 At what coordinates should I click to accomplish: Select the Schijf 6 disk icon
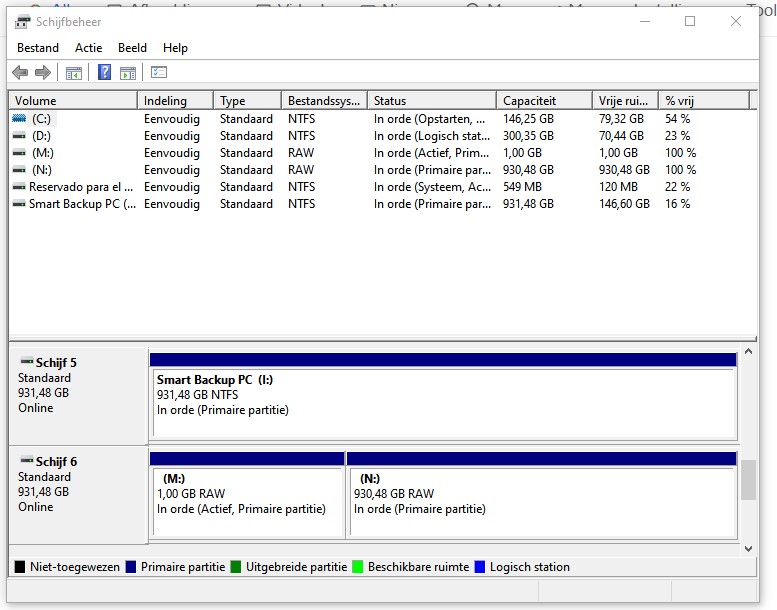click(26, 461)
